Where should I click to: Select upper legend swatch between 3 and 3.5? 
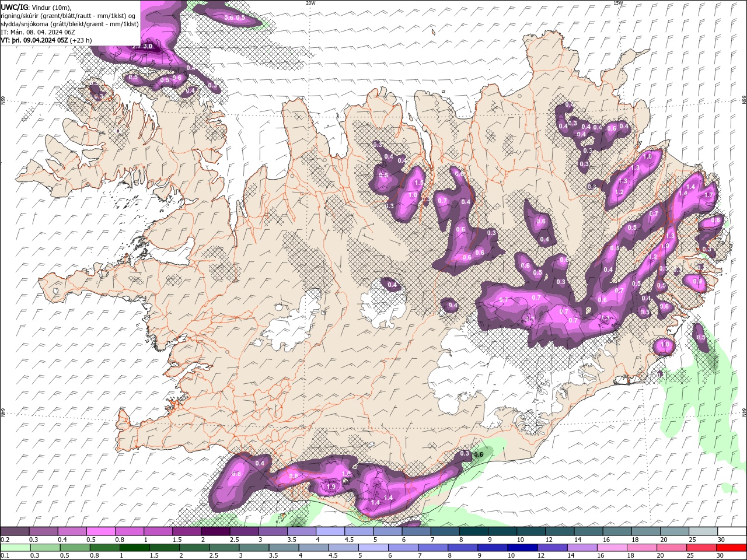(273, 531)
